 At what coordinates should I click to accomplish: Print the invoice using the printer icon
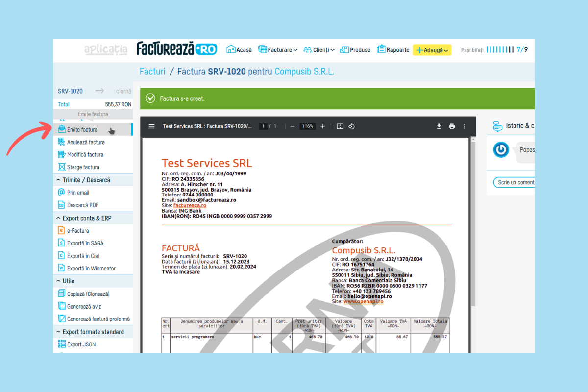coord(452,126)
